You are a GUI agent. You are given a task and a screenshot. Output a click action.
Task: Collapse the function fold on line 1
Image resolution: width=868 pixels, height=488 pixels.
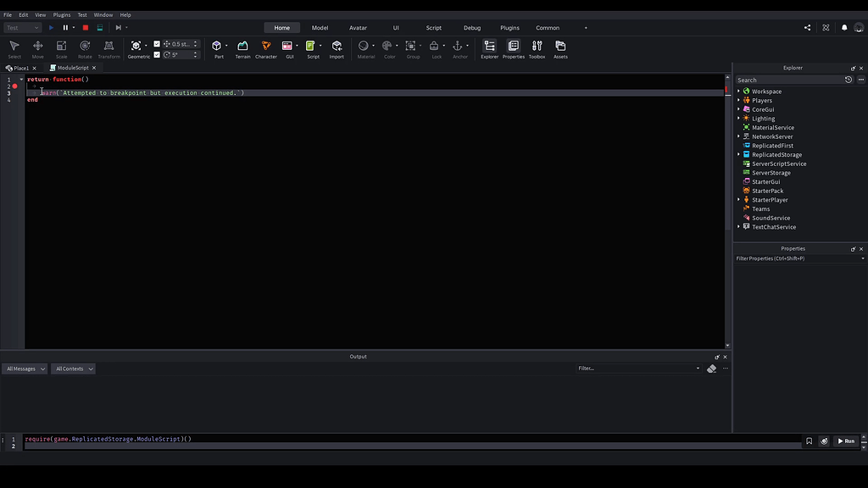tap(21, 79)
